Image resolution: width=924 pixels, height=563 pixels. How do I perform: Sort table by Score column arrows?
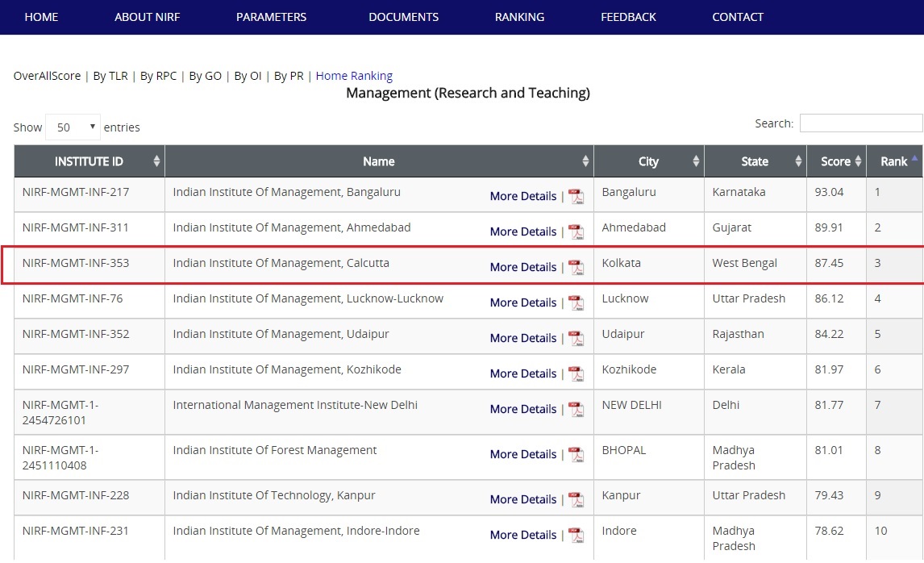pos(858,161)
